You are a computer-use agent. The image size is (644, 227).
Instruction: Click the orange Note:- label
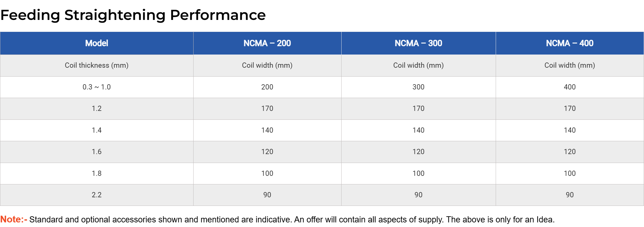click(14, 219)
